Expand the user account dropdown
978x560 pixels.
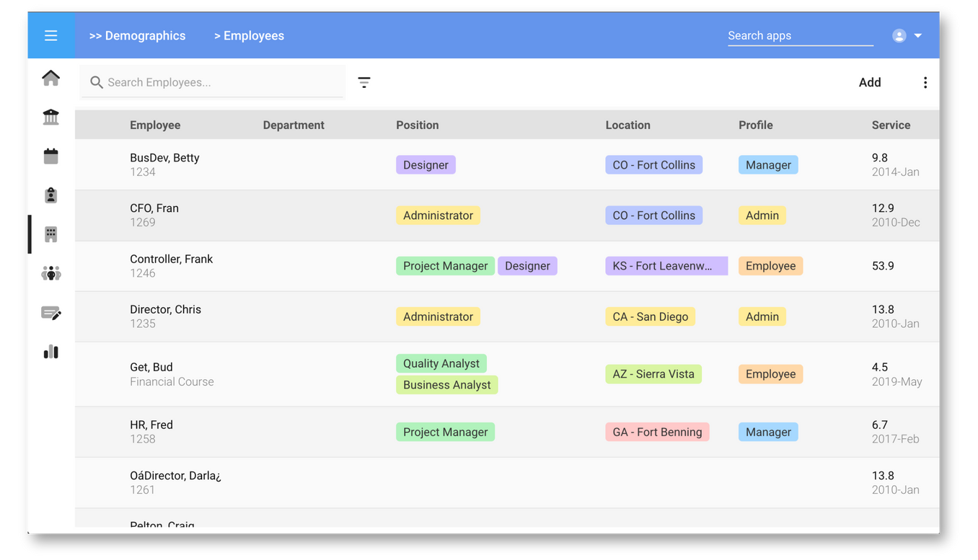click(907, 36)
